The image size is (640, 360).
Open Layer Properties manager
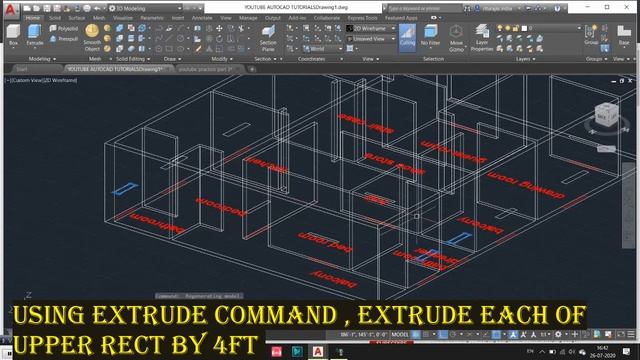click(482, 38)
